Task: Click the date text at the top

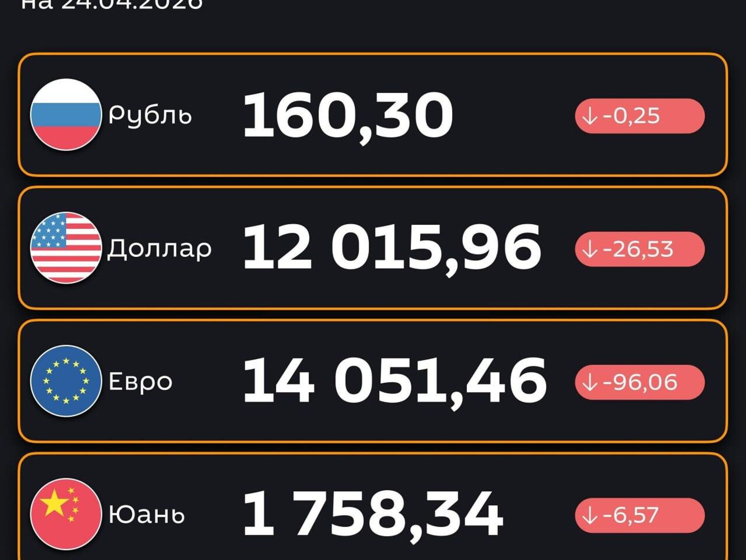Action: tap(112, 5)
